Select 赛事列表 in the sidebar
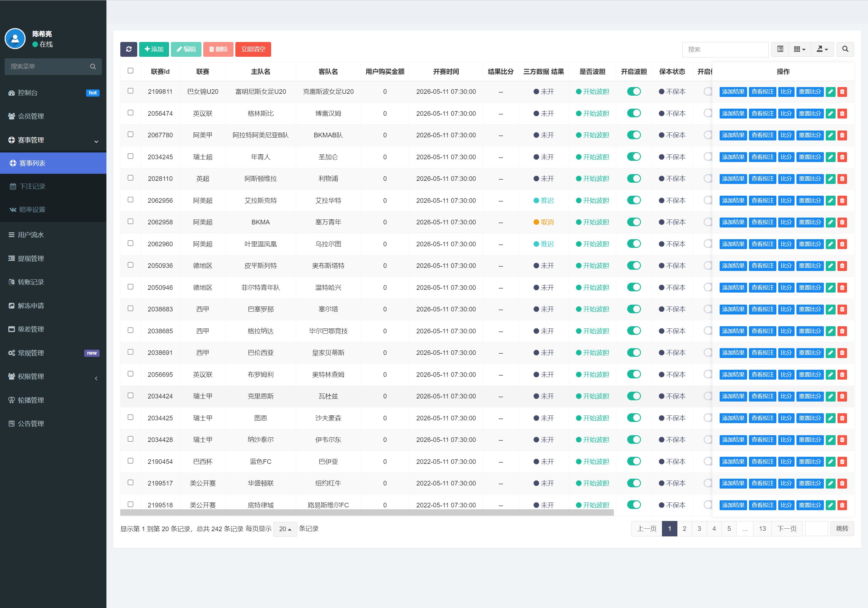The height and width of the screenshot is (608, 868). (53, 163)
